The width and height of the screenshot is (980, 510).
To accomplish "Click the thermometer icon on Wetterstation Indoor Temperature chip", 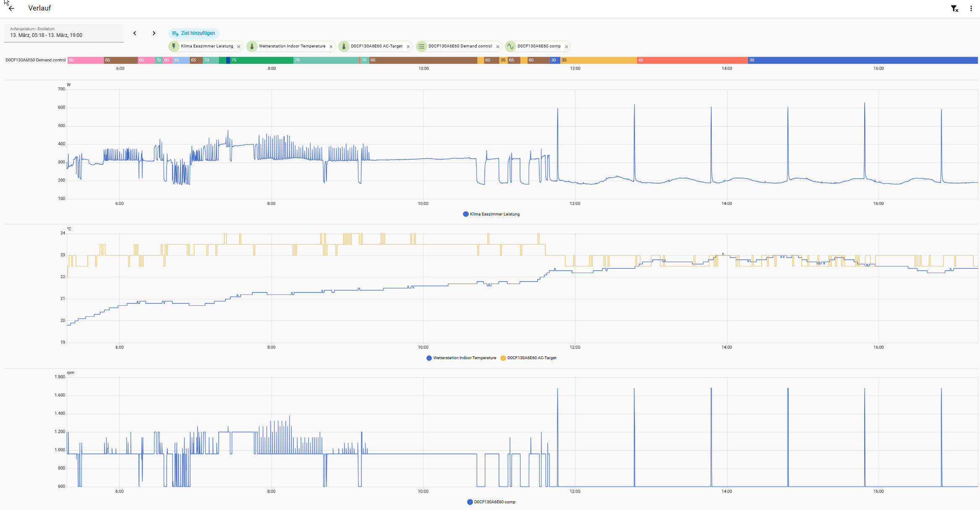I will [x=252, y=46].
